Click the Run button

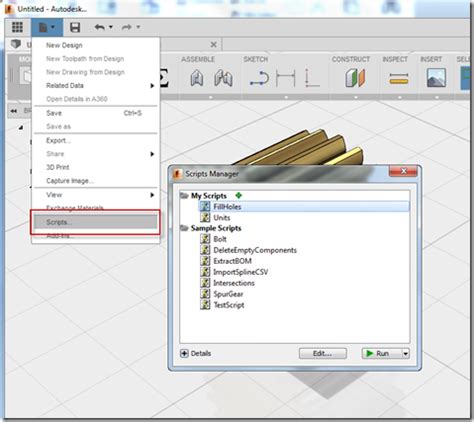(382, 353)
